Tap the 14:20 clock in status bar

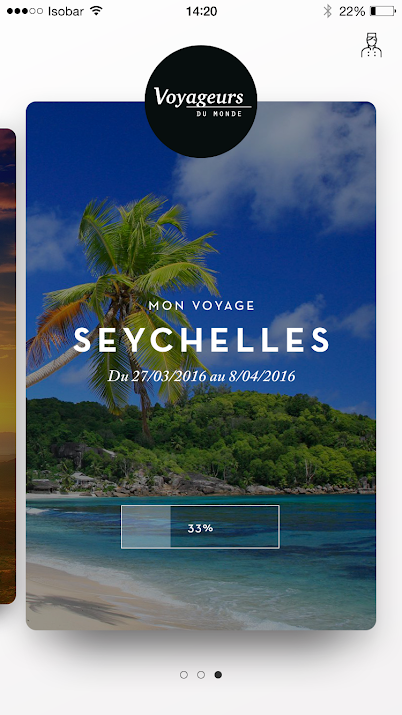201,11
